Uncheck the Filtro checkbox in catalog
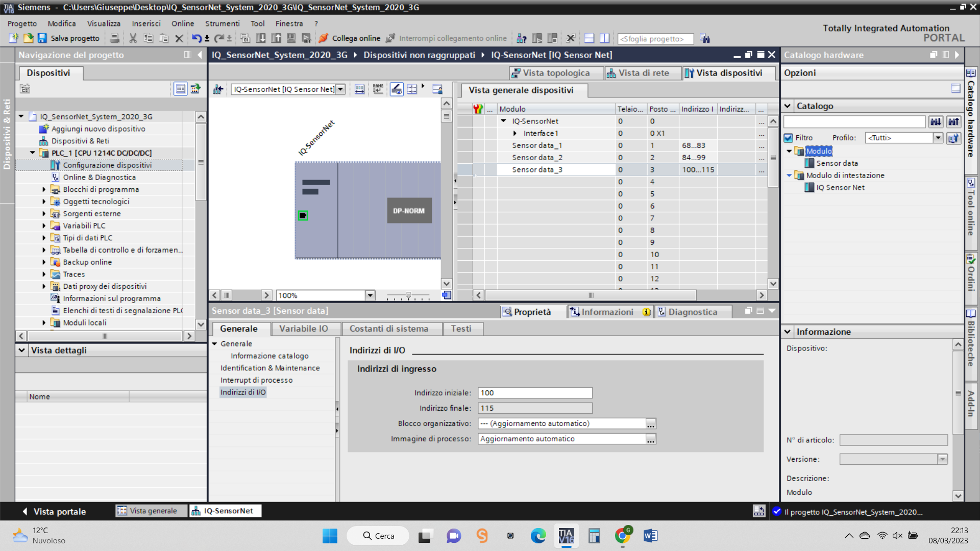980x551 pixels. (789, 138)
